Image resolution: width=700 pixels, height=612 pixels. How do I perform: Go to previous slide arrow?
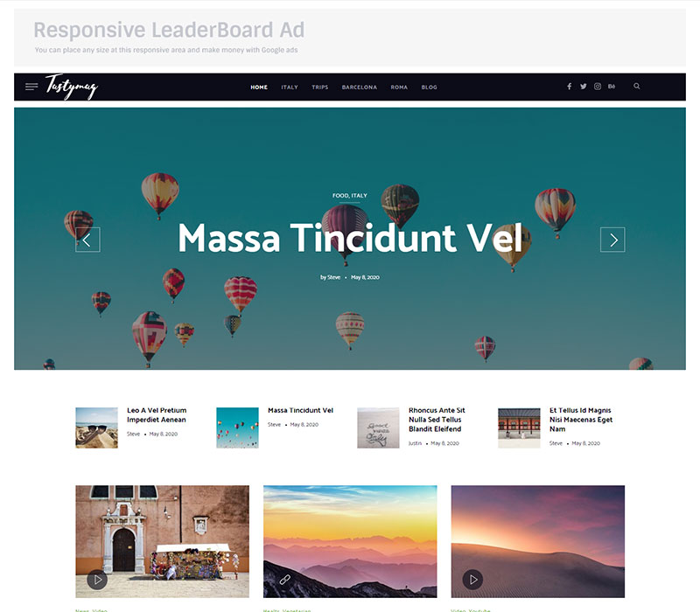point(87,240)
